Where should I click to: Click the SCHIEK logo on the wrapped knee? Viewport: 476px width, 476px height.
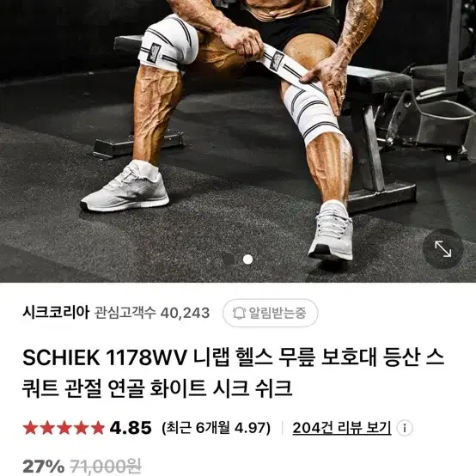click(x=154, y=53)
